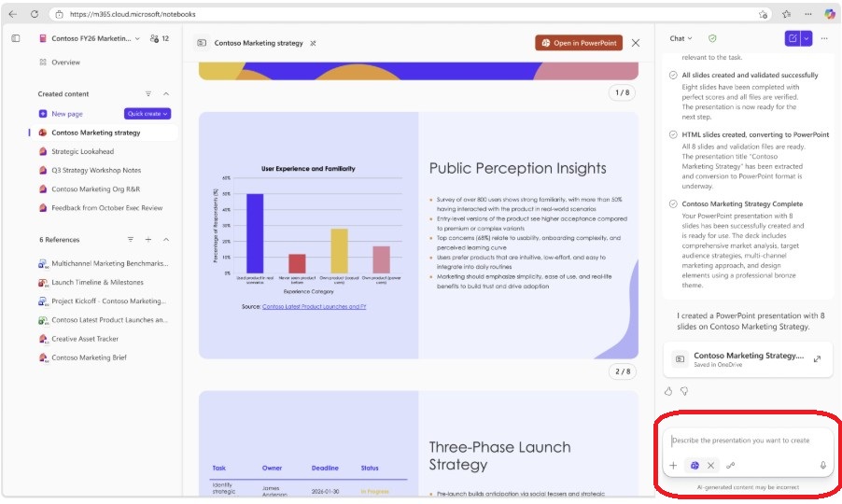Open the Chat mode dropdown

pos(681,38)
